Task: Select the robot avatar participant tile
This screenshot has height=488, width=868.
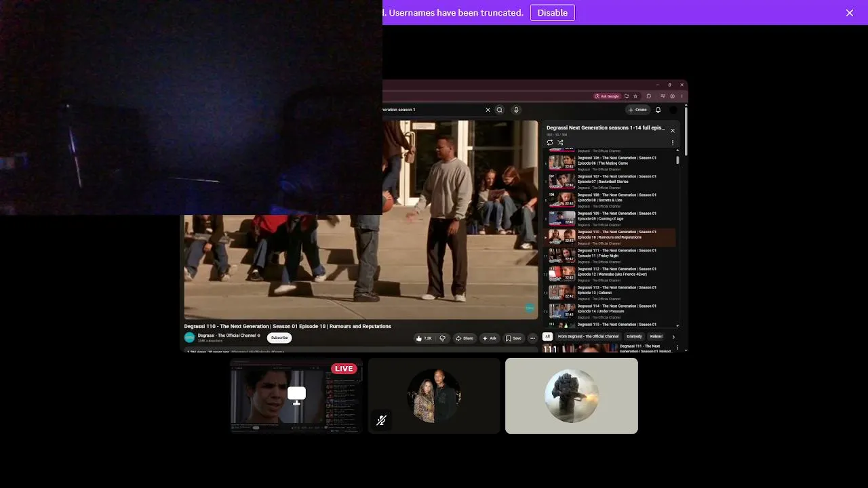Action: click(x=572, y=396)
